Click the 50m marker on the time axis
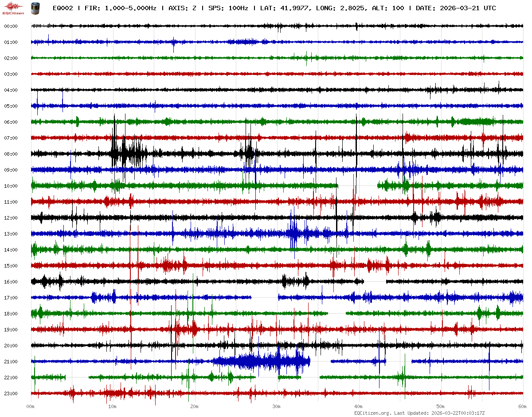Screen dimensions: 532x417 [440, 406]
